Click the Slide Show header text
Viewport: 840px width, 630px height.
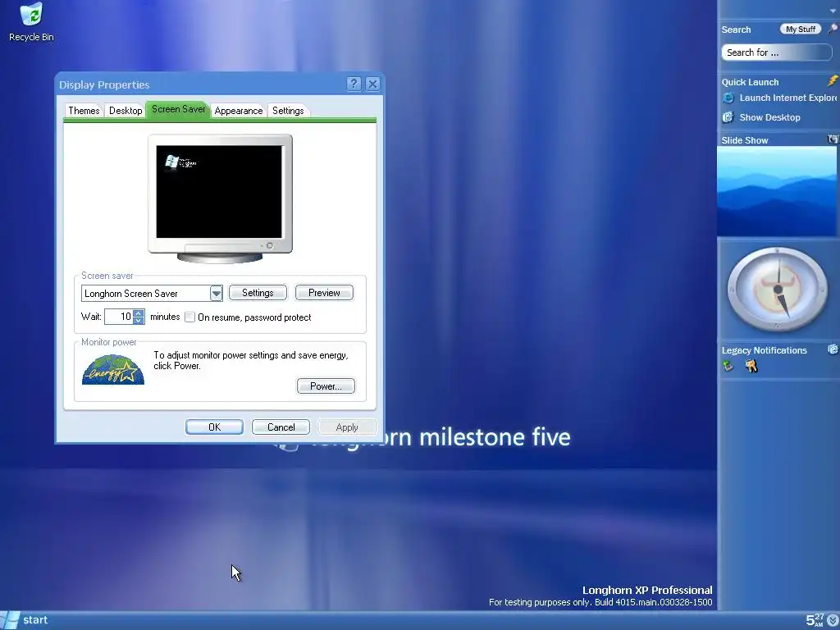coord(745,140)
